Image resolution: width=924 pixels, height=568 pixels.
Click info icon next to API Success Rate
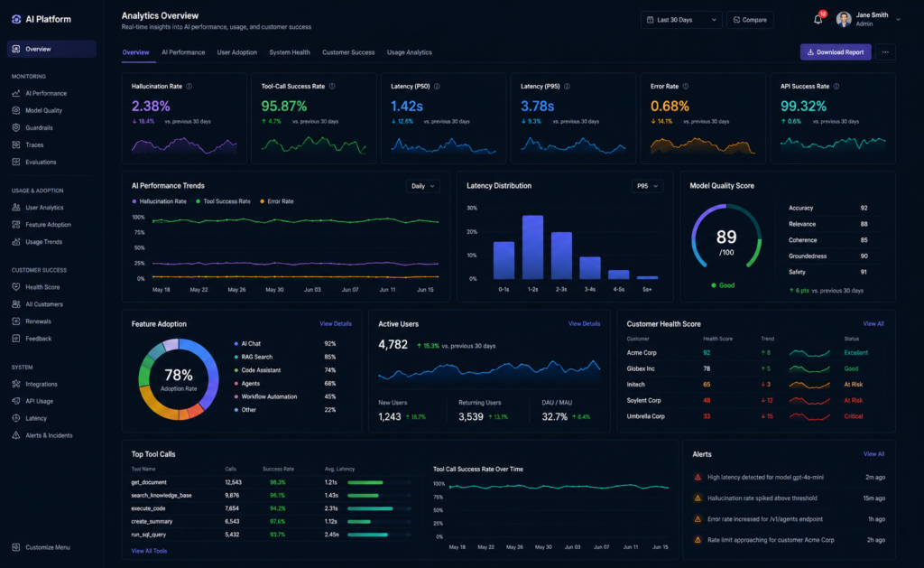click(836, 86)
